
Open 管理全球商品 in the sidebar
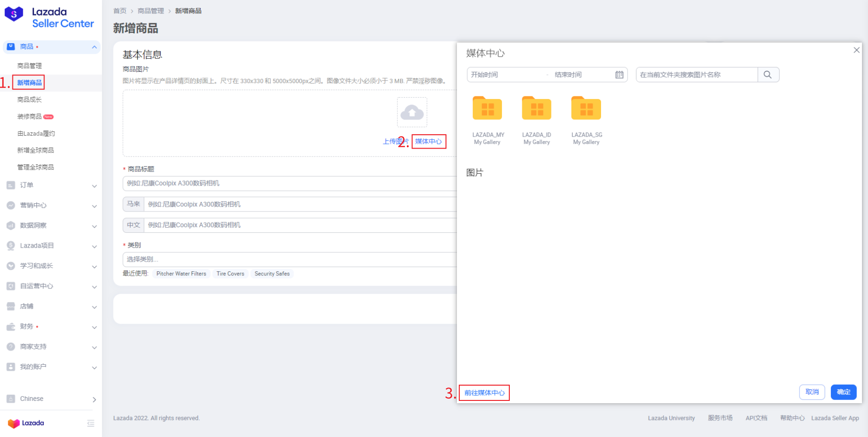[36, 167]
